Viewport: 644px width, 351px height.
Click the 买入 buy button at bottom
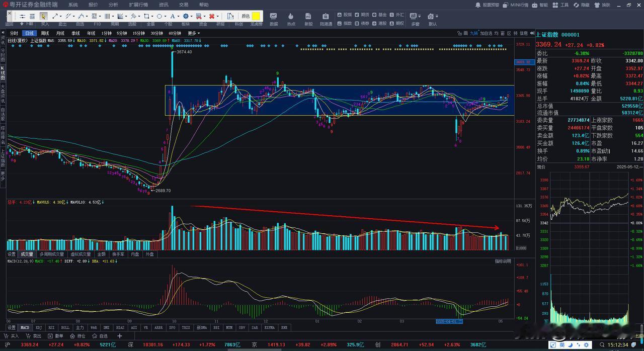(x=12, y=336)
